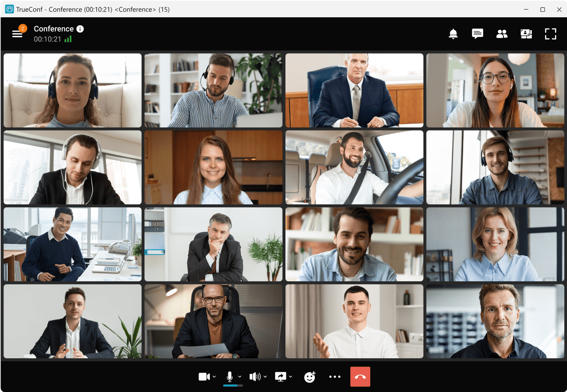Viewport: 567px width, 392px height.
Task: Start screen sharing
Action: click(x=281, y=376)
